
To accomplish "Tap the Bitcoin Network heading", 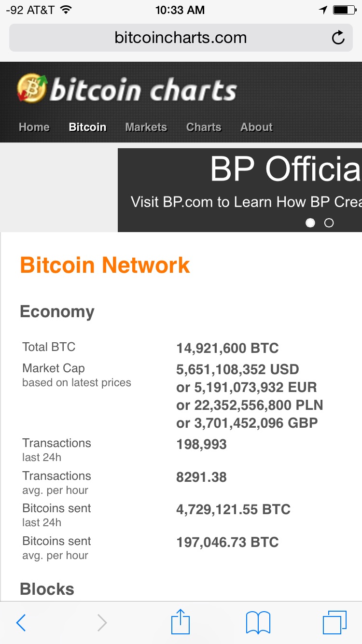I will [105, 265].
